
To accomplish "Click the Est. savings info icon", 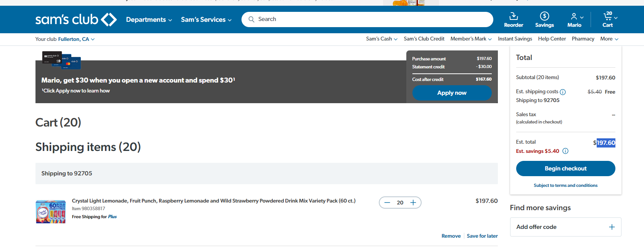I will 565,151.
